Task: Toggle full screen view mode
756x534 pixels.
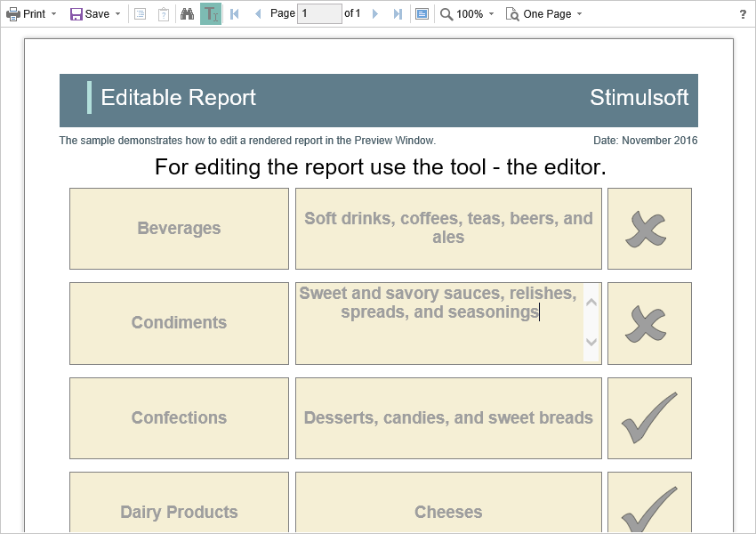Action: 422,14
